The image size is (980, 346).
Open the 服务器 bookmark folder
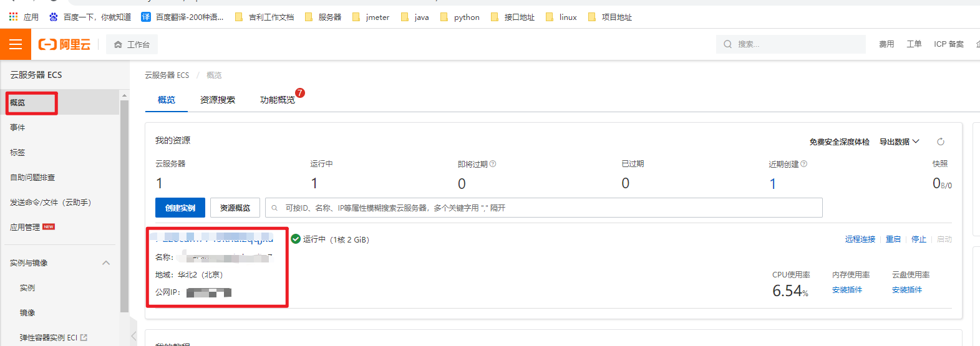point(323,17)
